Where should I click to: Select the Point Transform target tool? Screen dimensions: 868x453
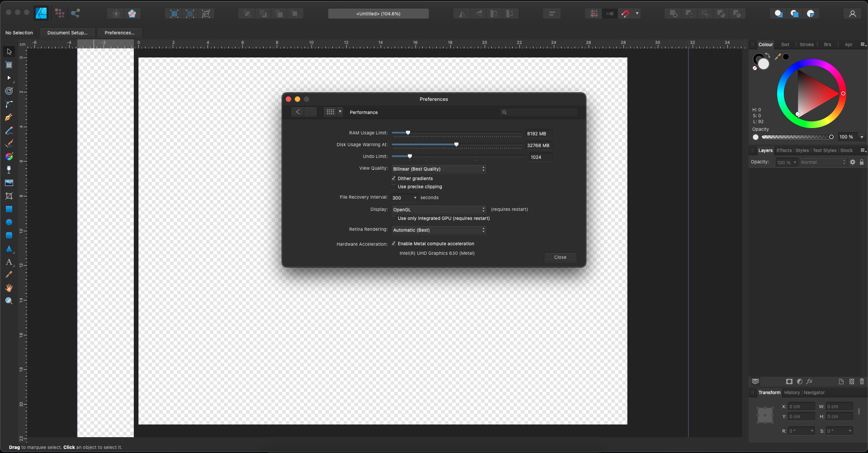(x=9, y=91)
